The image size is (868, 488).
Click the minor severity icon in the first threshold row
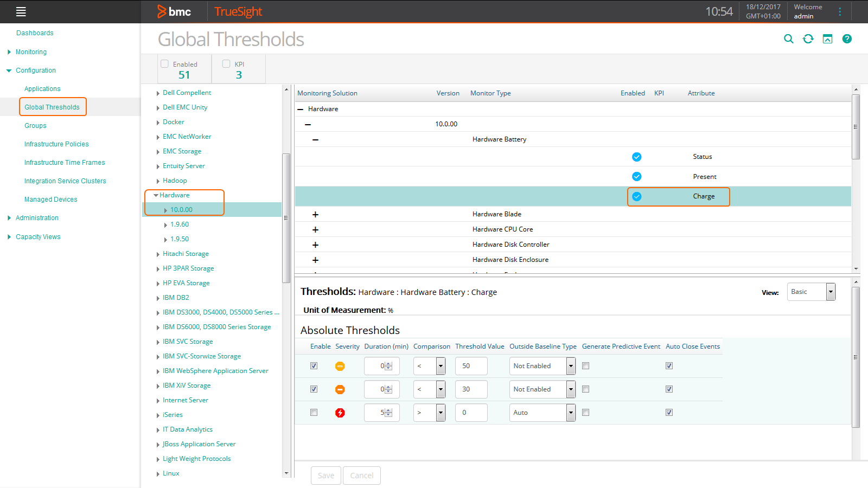coord(340,366)
